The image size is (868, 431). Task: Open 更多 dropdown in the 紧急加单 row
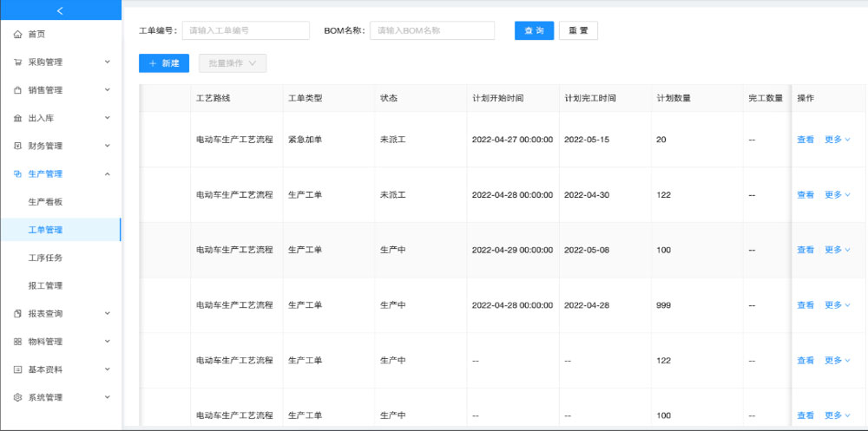[x=837, y=140]
